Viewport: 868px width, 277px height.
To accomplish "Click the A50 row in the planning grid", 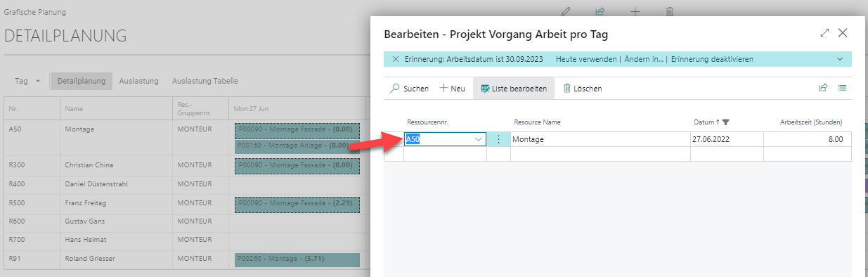I will 185,138.
